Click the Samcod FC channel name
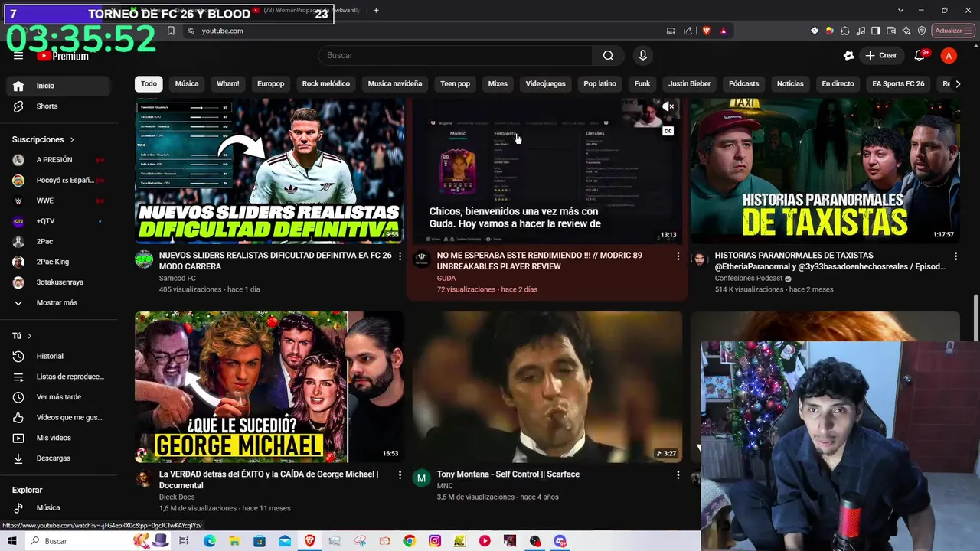The height and width of the screenshot is (551, 980). (x=178, y=278)
